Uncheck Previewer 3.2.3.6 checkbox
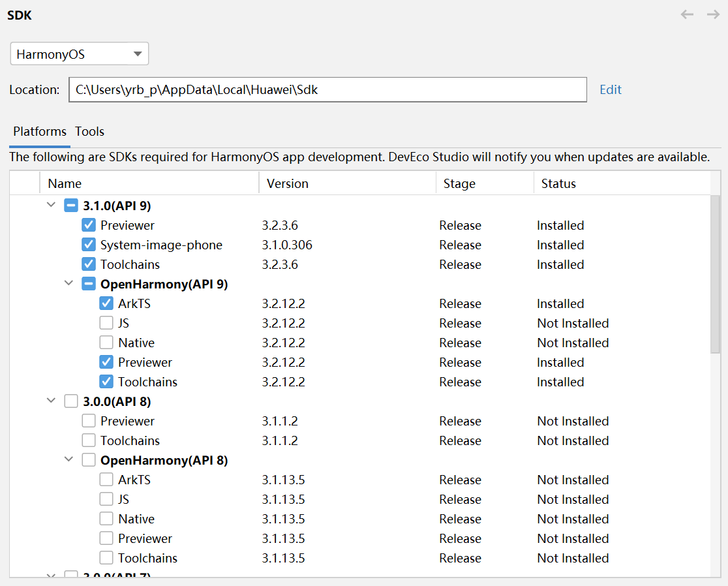This screenshot has width=728, height=586. [89, 224]
